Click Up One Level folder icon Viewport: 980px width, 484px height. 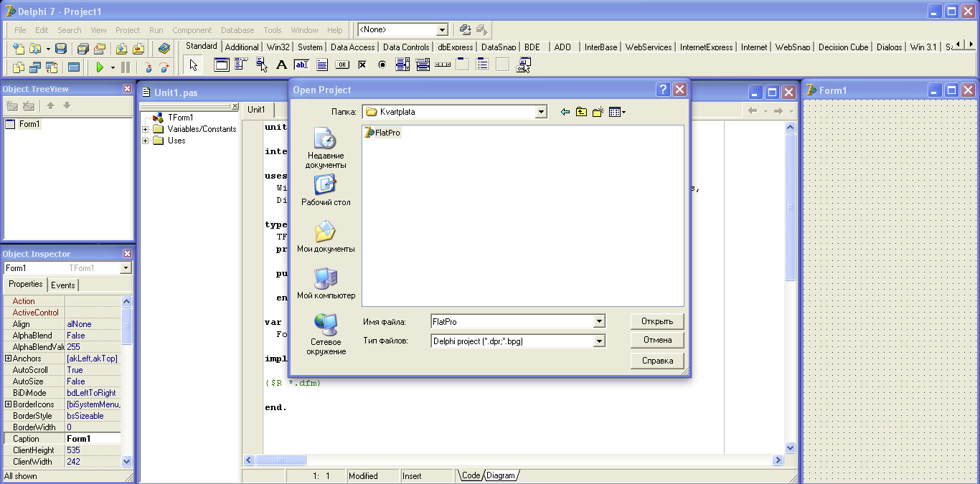point(581,112)
